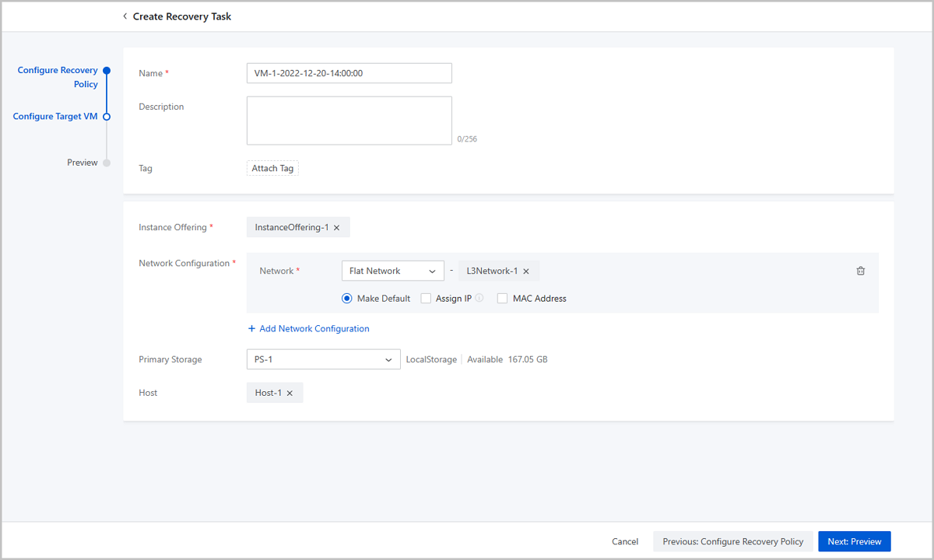Click the Create Recovery Task title
This screenshot has width=934, height=560.
(182, 16)
